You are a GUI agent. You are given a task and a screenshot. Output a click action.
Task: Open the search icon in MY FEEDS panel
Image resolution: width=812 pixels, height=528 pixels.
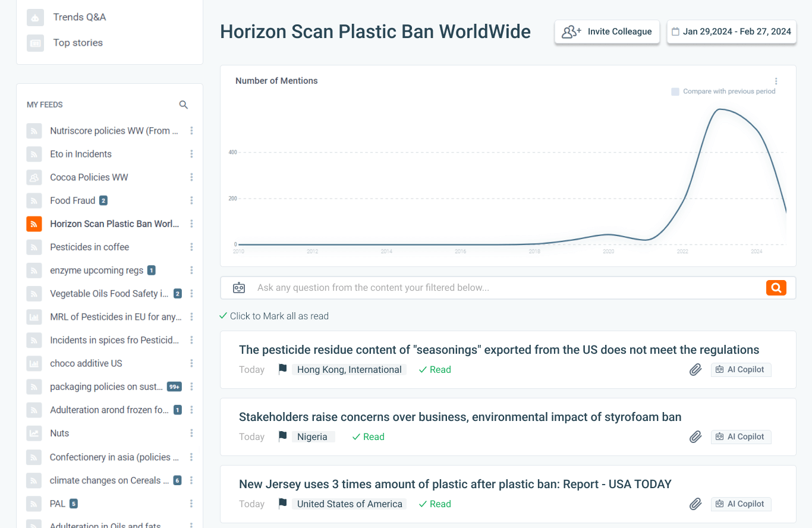(183, 104)
